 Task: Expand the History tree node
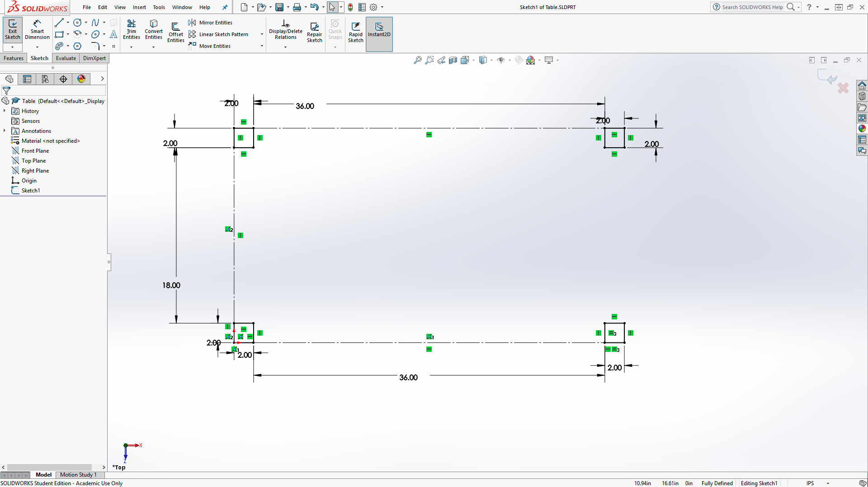tap(5, 111)
